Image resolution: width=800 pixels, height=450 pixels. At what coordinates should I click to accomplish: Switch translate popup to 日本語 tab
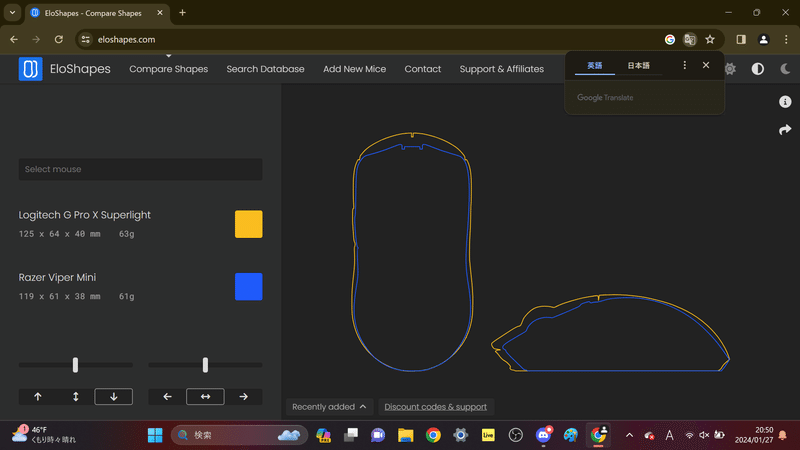[x=638, y=65]
